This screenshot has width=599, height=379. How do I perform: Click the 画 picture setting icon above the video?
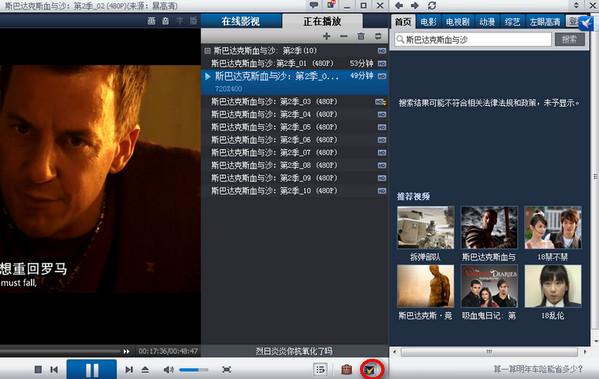click(151, 21)
